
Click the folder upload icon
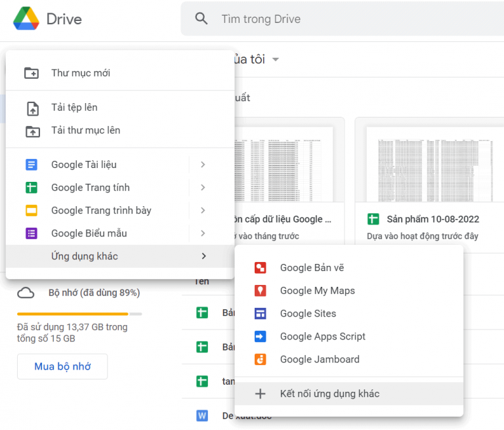click(32, 131)
